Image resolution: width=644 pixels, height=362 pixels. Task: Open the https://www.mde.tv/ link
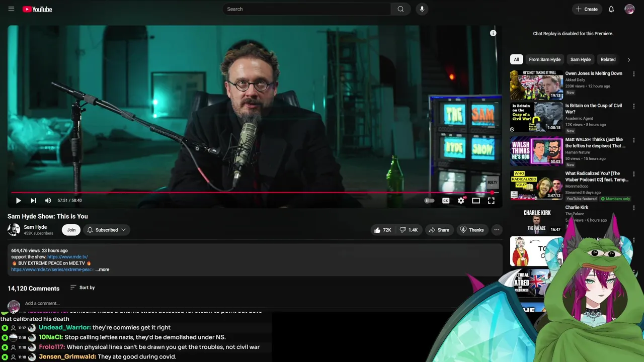67,257
